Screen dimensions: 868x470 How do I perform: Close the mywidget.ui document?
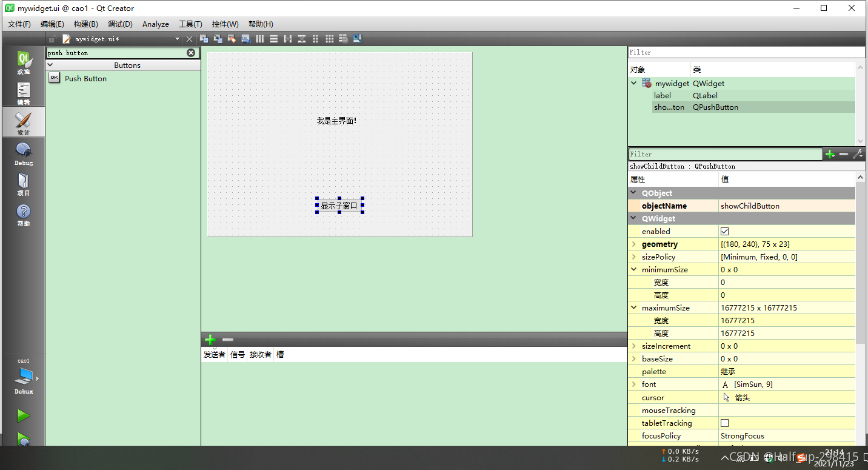[x=190, y=39]
